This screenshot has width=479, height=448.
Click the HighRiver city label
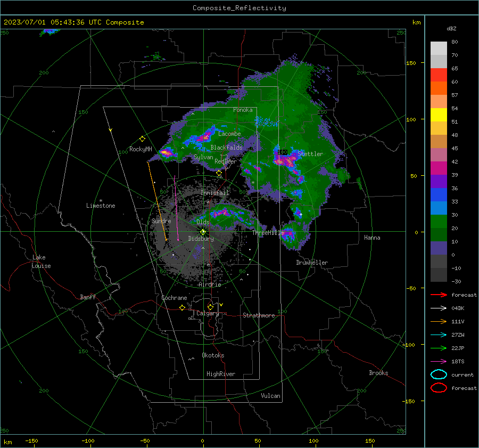[x=221, y=374]
